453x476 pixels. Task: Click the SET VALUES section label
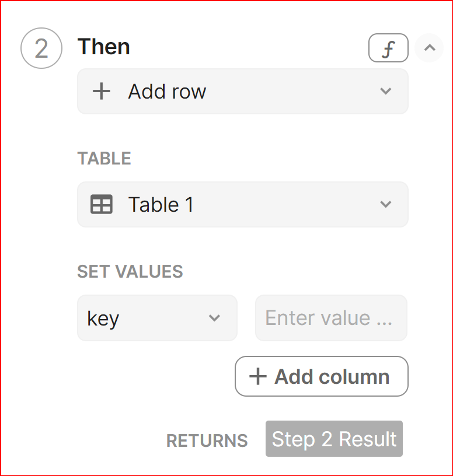pos(130,271)
